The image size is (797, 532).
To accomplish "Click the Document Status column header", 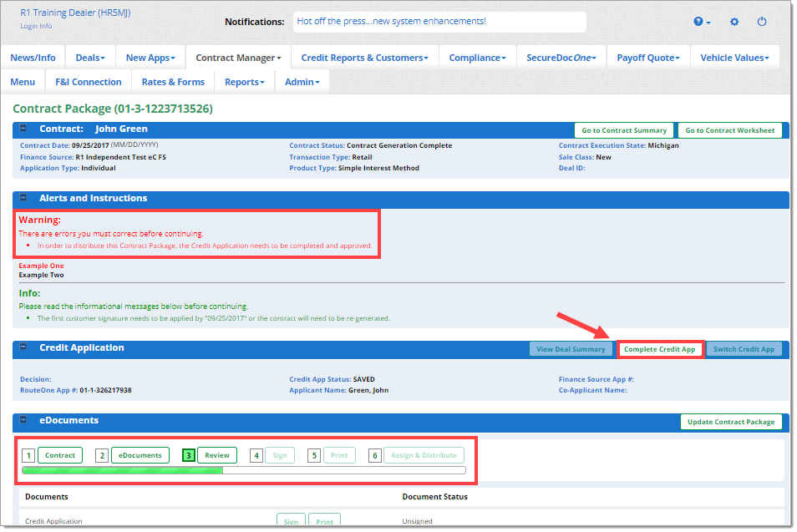I will [x=435, y=496].
